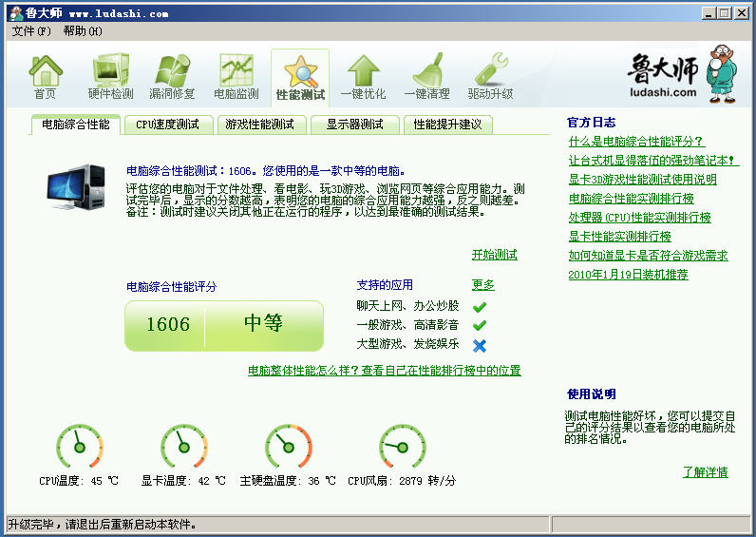Open the 文件(F) menu
This screenshot has height=537, width=756.
[x=31, y=31]
